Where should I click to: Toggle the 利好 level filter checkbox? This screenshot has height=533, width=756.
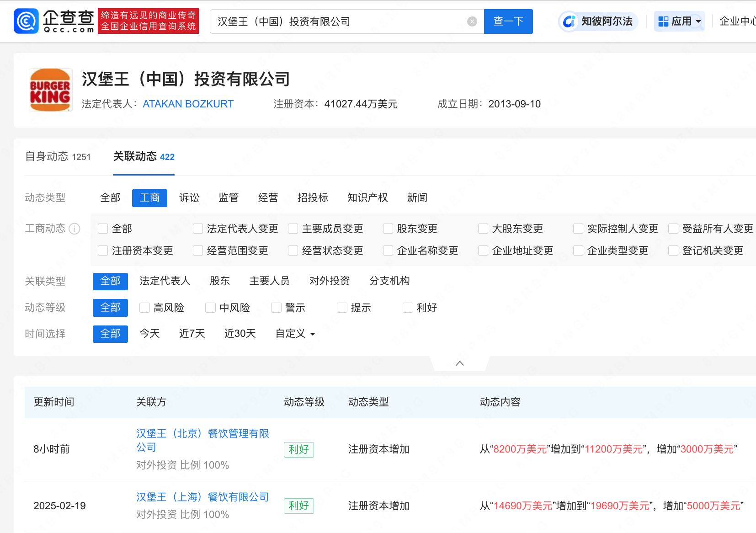click(408, 308)
